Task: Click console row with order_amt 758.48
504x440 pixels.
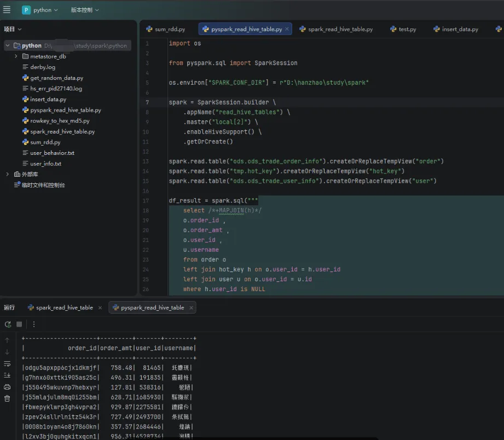Action: pyautogui.click(x=107, y=368)
